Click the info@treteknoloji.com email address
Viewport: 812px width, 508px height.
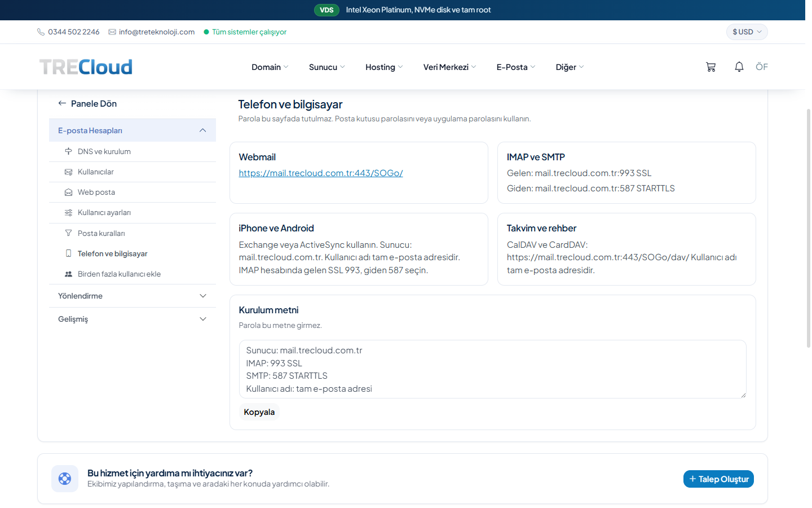coord(157,32)
